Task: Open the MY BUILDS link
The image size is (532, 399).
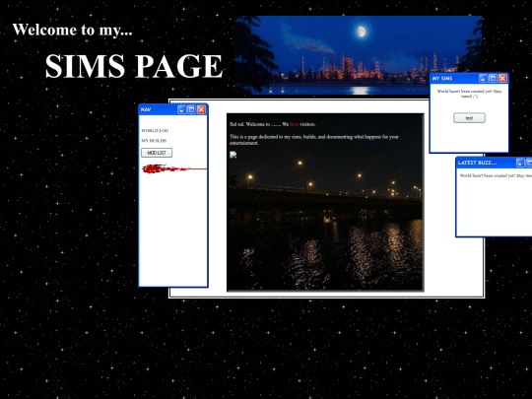Action: pyautogui.click(x=154, y=141)
